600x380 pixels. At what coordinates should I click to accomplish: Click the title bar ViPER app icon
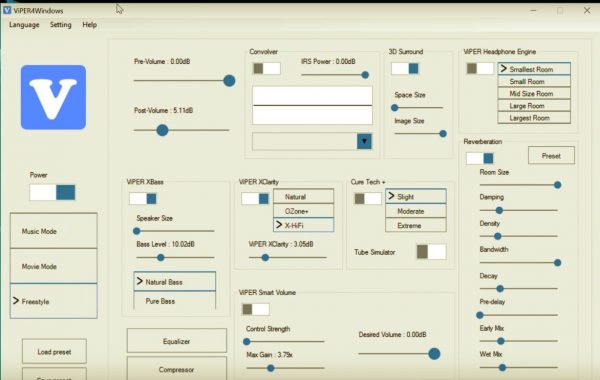pos(7,10)
